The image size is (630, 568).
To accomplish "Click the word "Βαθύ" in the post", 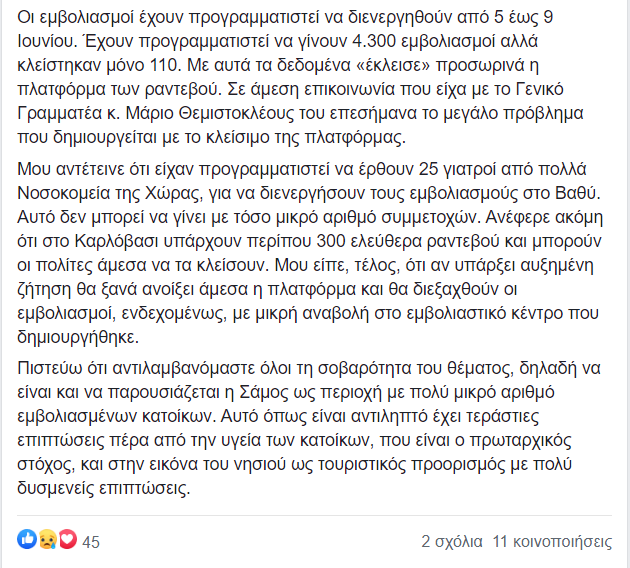I will 577,194.
